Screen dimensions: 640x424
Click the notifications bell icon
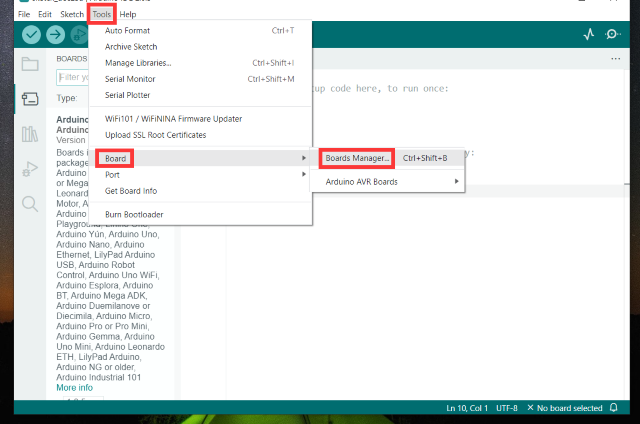point(613,408)
